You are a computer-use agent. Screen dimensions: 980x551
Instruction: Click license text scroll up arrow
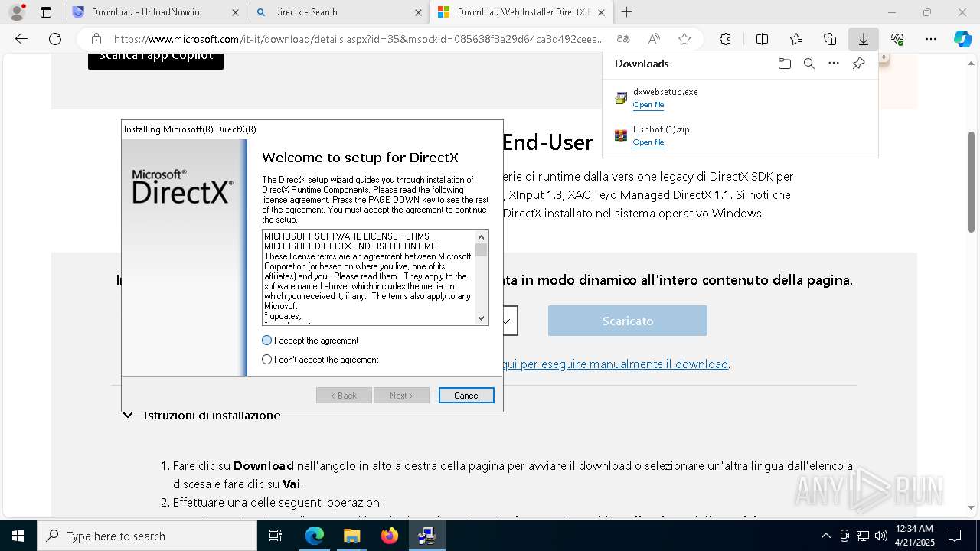(x=482, y=237)
